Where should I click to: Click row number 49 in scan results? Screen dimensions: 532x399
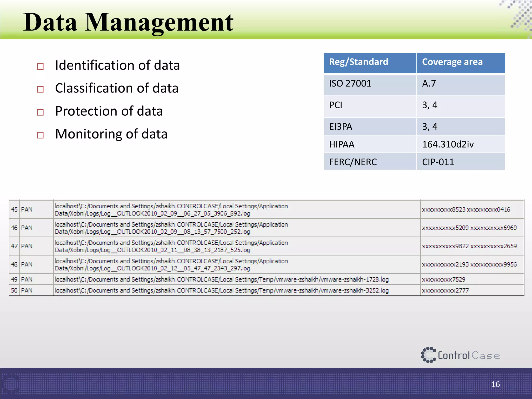tap(14, 280)
